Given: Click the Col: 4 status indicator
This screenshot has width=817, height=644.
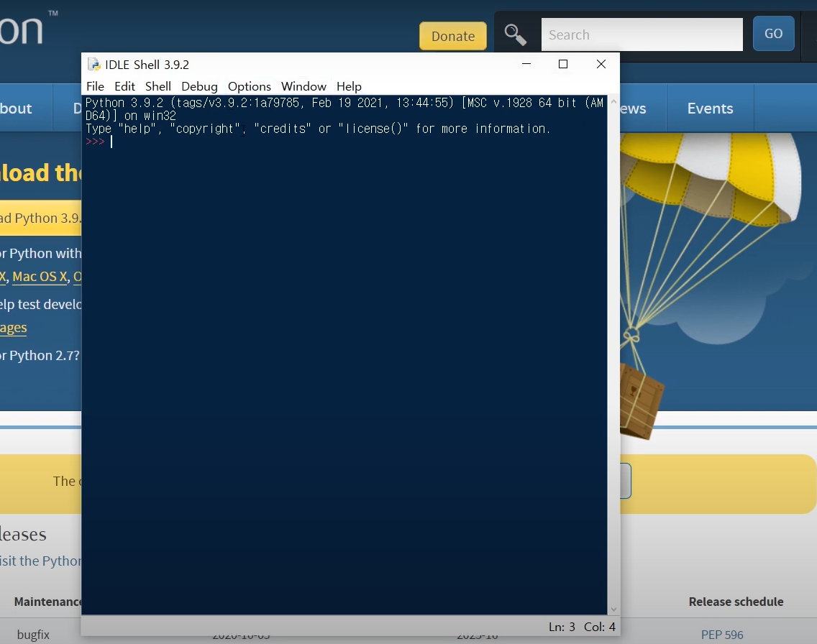Looking at the screenshot, I should click(x=599, y=627).
